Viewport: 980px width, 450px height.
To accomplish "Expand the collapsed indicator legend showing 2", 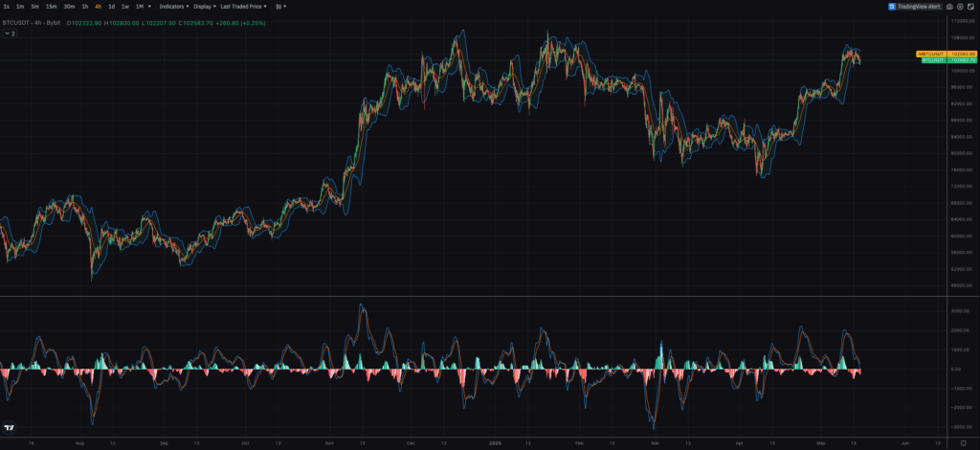I will pos(10,33).
